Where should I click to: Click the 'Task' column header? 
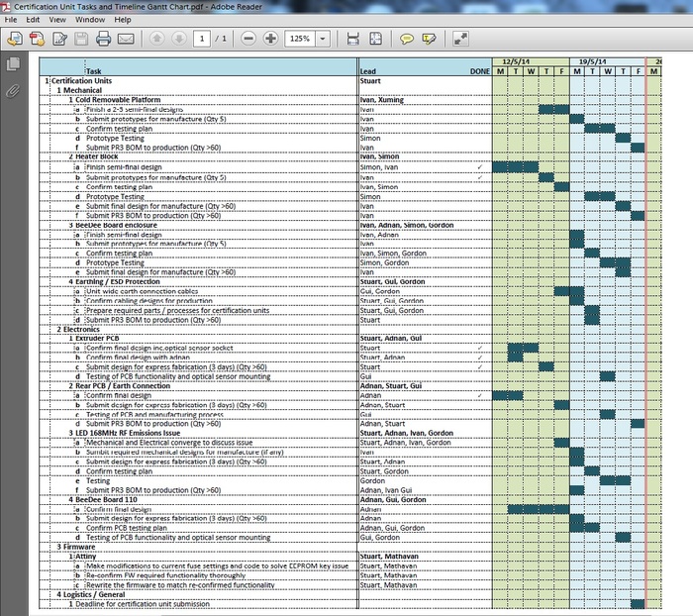point(94,71)
